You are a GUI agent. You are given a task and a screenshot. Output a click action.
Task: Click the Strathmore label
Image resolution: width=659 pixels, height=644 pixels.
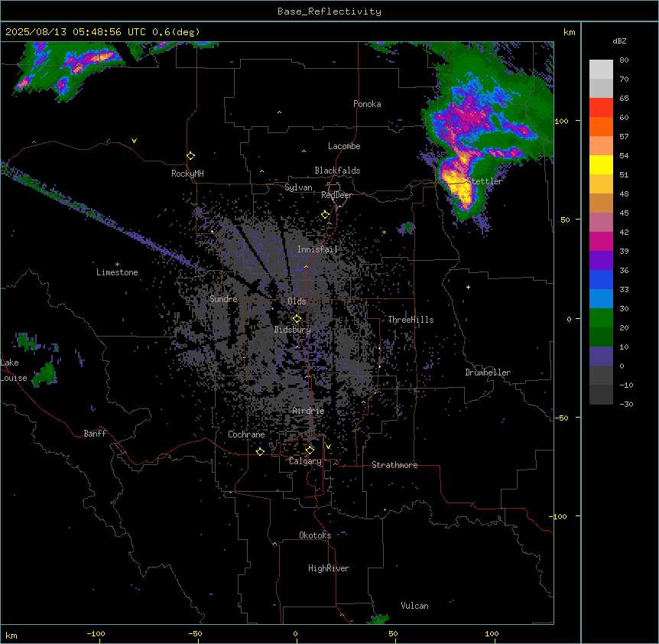(x=394, y=465)
